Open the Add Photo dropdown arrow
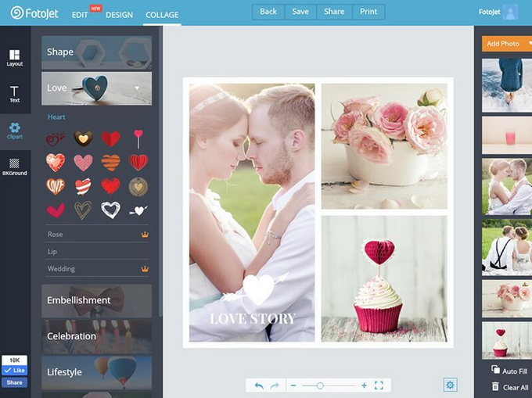The width and height of the screenshot is (532, 398). 530,43
